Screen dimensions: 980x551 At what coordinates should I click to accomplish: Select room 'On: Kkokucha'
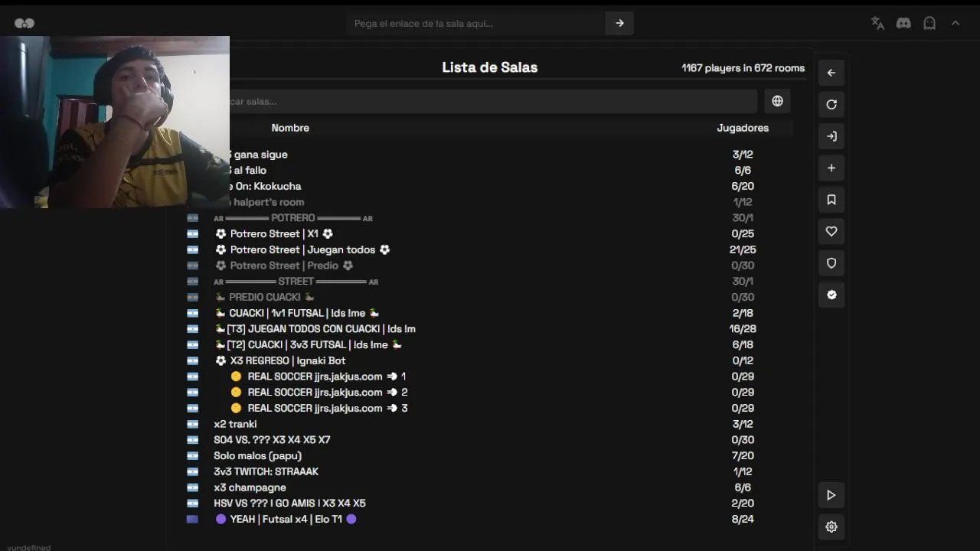[x=490, y=186]
